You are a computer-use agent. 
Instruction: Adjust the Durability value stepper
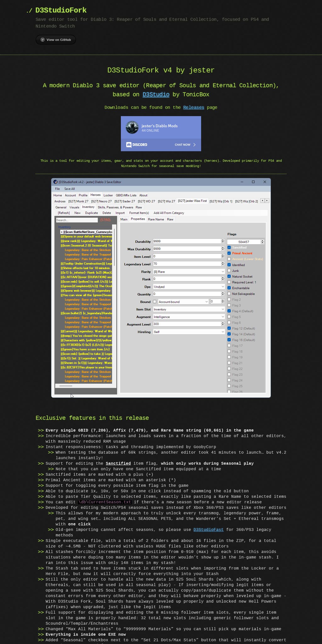click(x=223, y=241)
